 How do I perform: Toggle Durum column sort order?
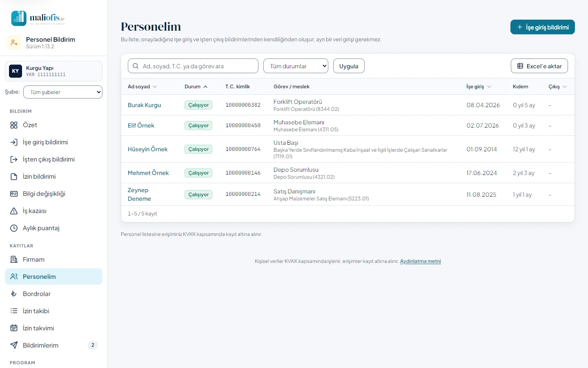click(196, 87)
